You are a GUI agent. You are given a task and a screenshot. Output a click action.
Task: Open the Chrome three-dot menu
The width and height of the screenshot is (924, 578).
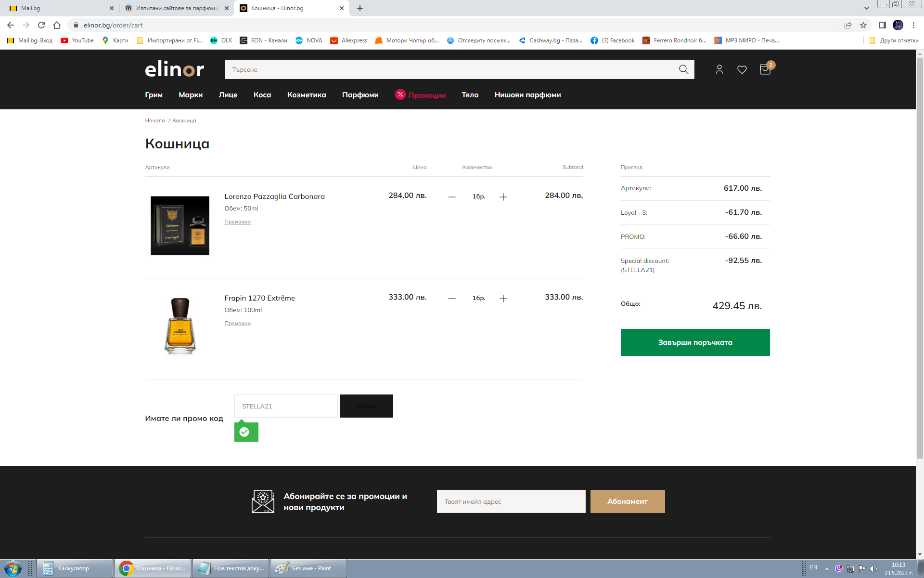click(x=913, y=25)
